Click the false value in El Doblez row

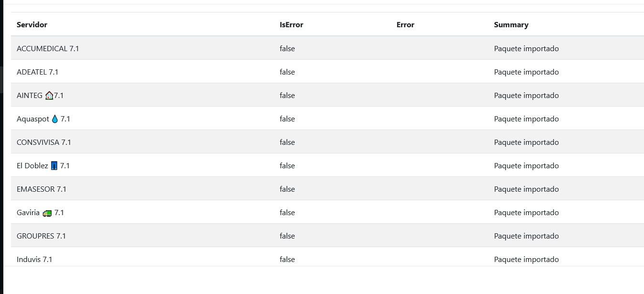pos(287,166)
